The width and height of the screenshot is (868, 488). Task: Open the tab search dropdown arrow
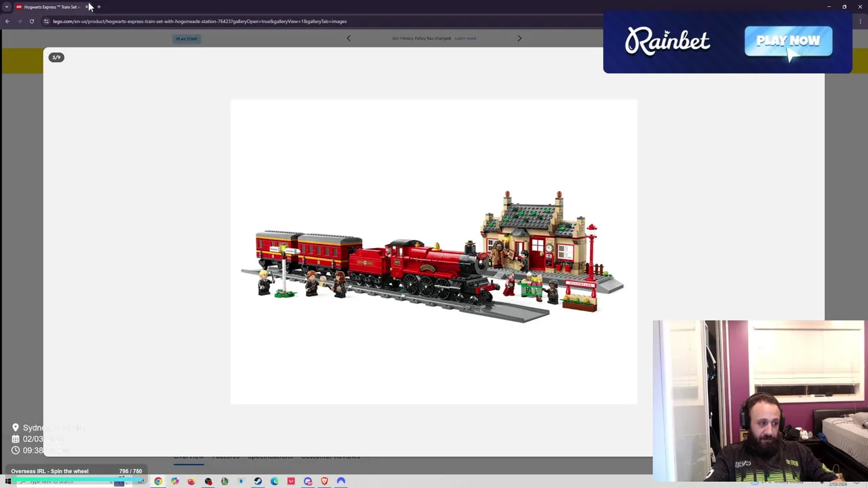coord(7,7)
